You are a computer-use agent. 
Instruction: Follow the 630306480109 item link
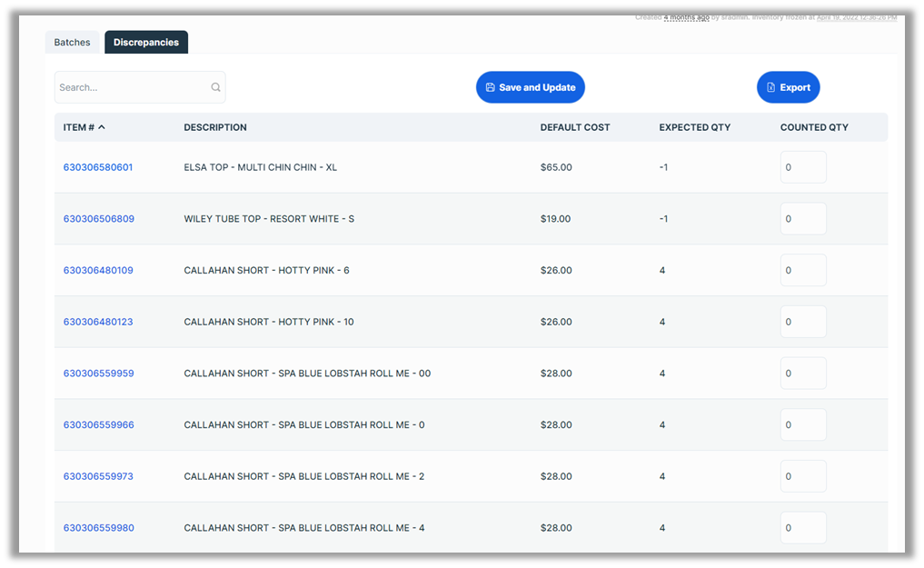pyautogui.click(x=98, y=271)
